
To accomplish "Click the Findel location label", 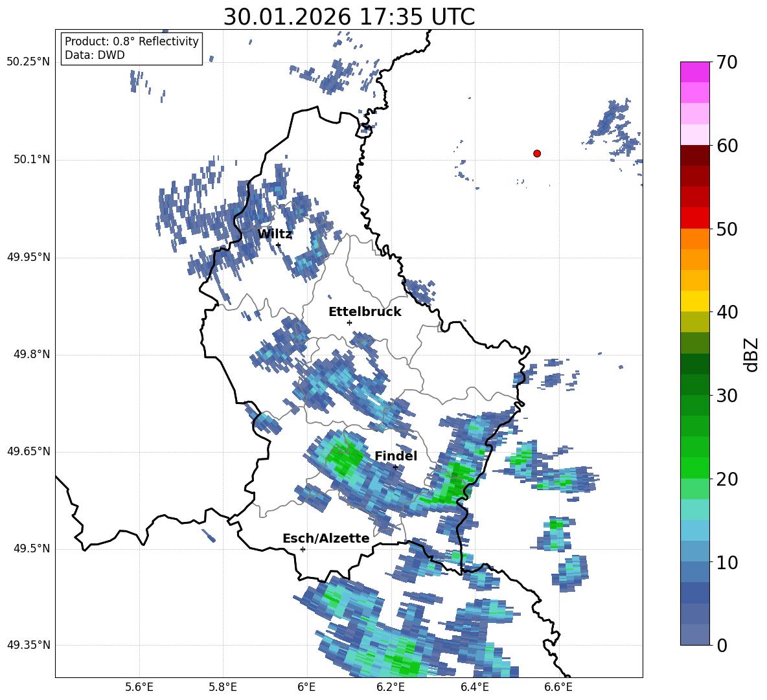I will [x=396, y=456].
